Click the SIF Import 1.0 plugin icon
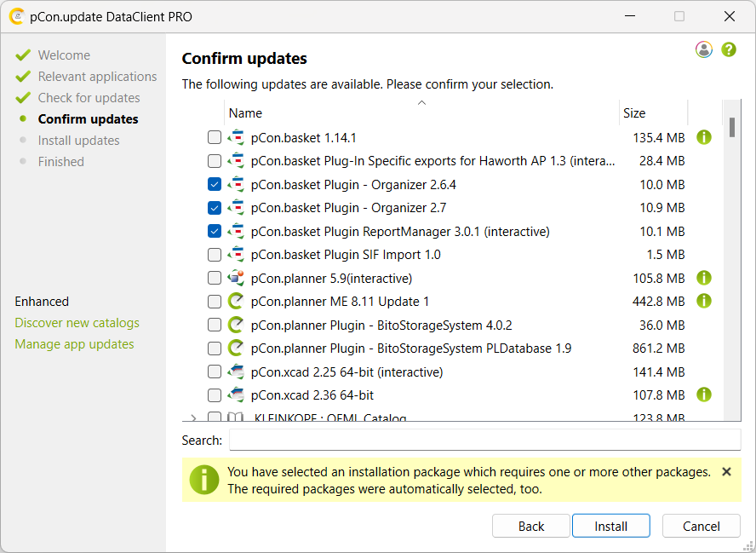The image size is (756, 553). 236,254
